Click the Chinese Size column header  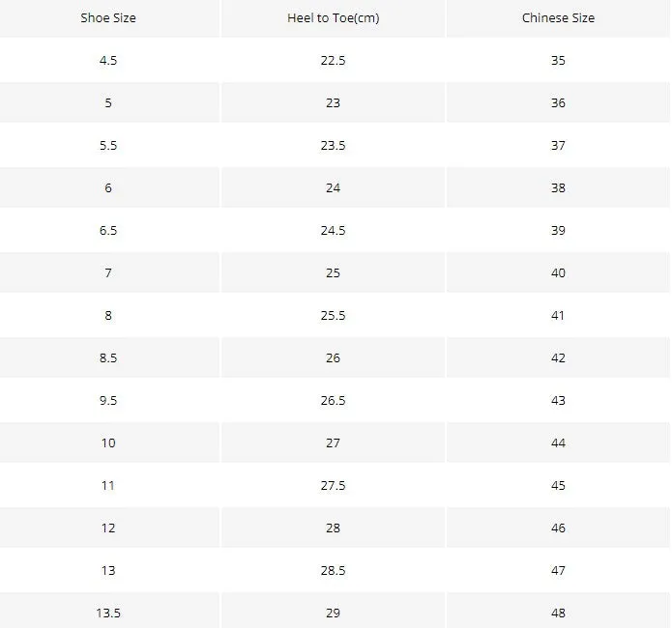[x=558, y=18]
